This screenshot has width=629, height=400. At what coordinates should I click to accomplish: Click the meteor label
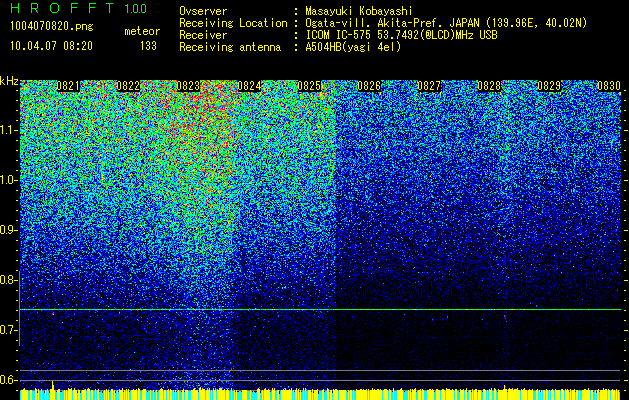tap(142, 31)
